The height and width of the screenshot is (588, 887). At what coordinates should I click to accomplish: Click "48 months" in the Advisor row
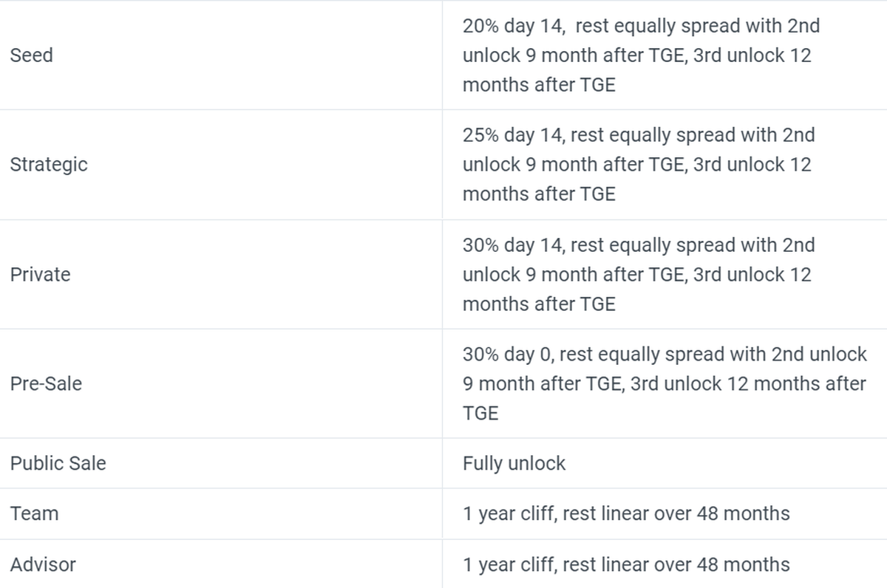tap(743, 565)
